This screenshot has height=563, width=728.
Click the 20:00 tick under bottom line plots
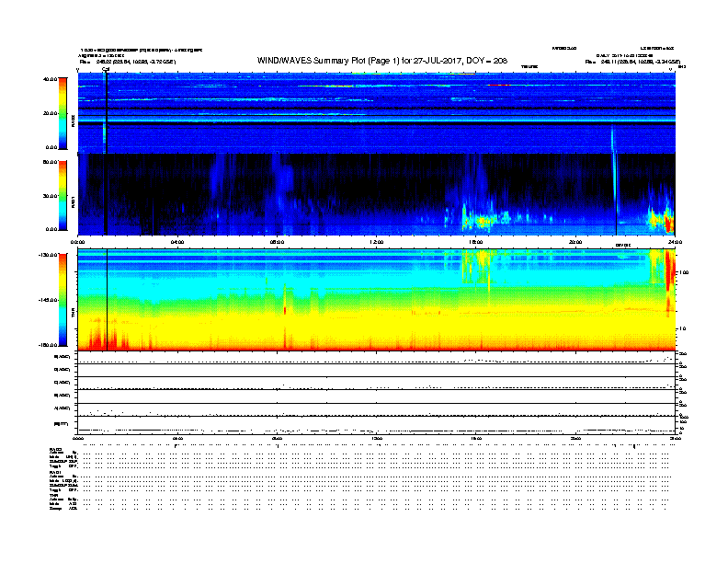[x=575, y=438]
